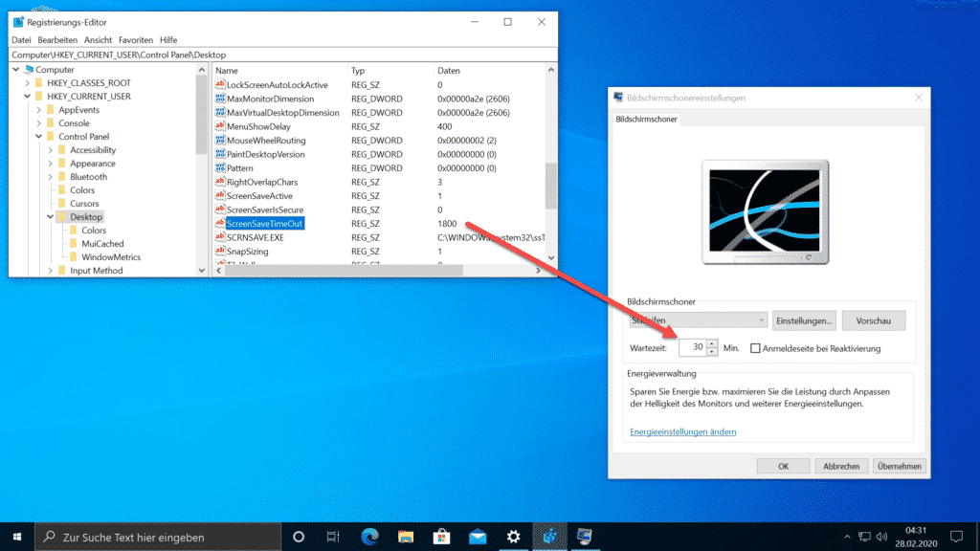
Task: Click the Registry Editor taskbar icon
Action: click(549, 537)
